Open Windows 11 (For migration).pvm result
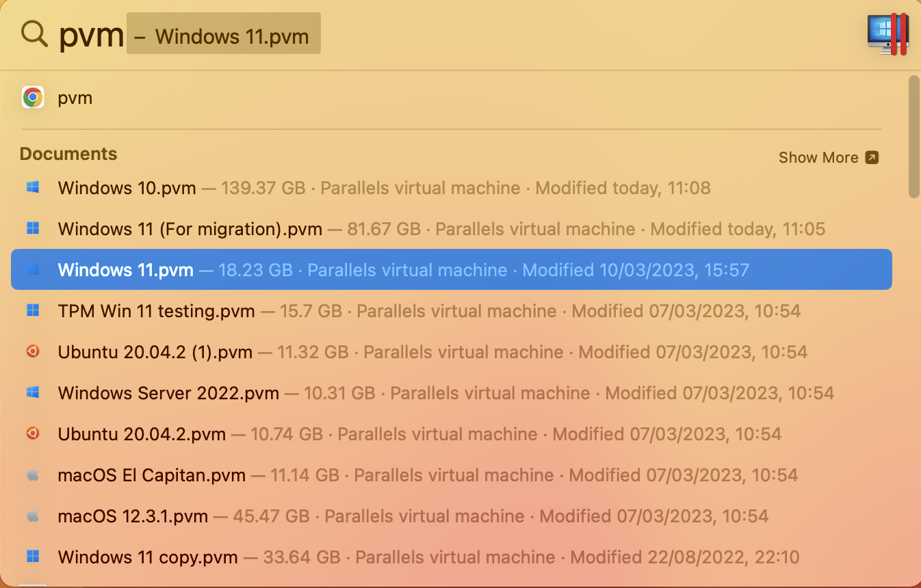 [x=190, y=228]
